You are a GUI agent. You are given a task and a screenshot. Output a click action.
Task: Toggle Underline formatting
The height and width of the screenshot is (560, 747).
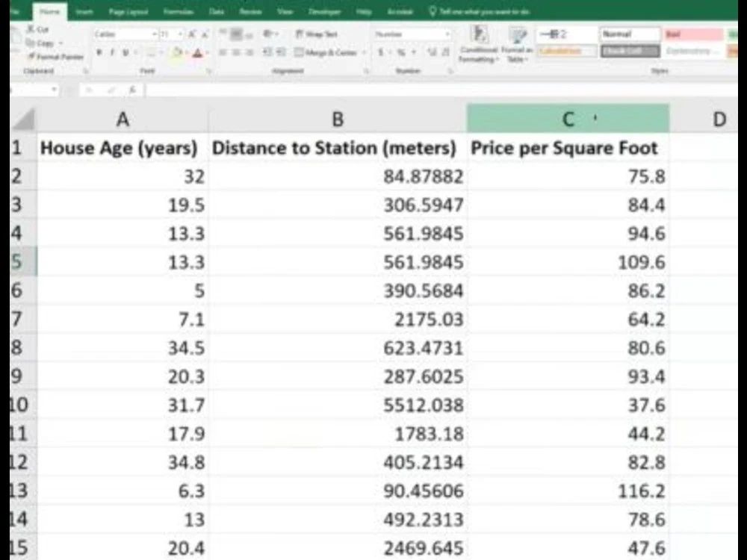click(125, 53)
